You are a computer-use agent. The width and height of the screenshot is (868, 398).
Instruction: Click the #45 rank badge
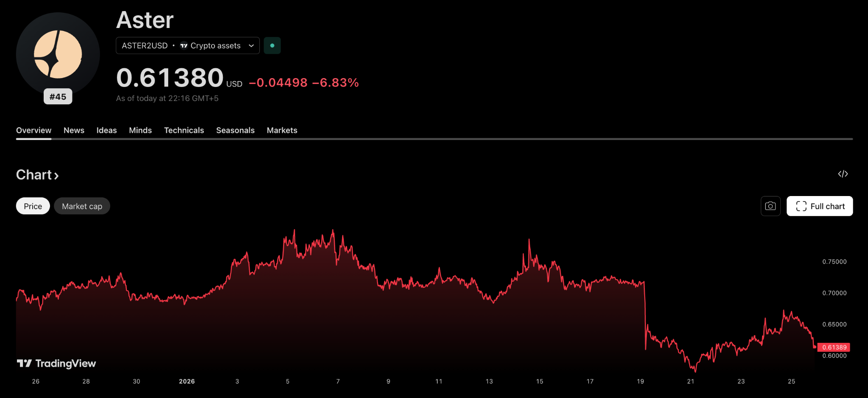58,97
